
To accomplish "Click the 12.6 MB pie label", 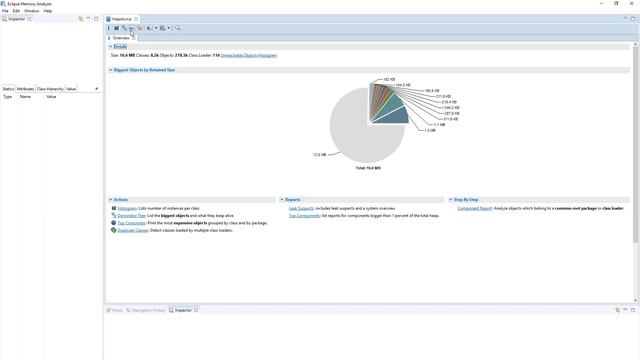I will click(x=320, y=155).
